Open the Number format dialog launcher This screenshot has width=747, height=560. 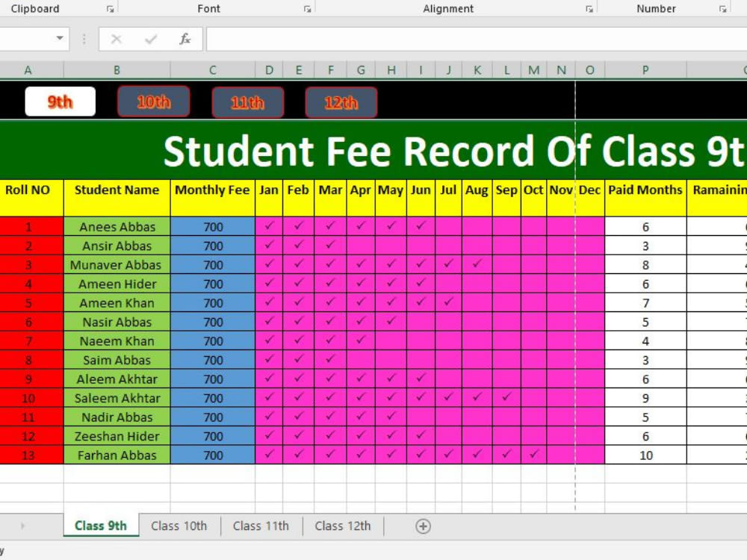722,9
